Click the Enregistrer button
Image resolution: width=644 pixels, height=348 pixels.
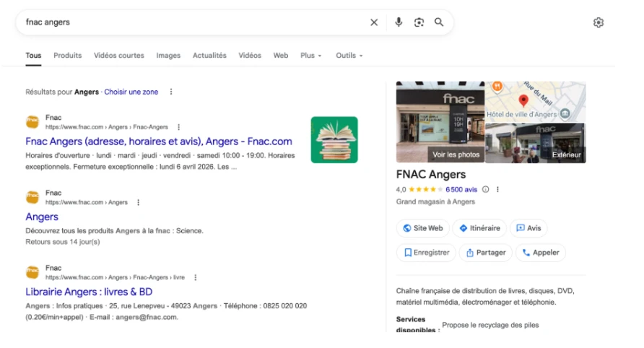point(426,252)
